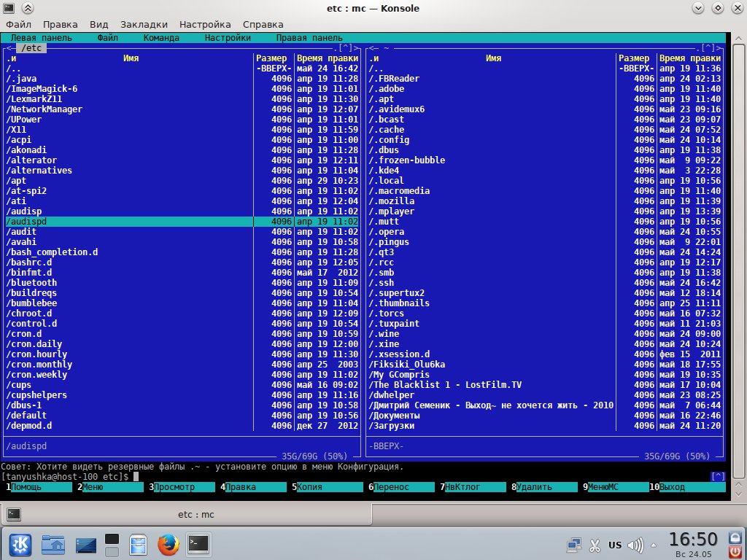
Task: Open the KDE application launcher
Action: click(20, 544)
